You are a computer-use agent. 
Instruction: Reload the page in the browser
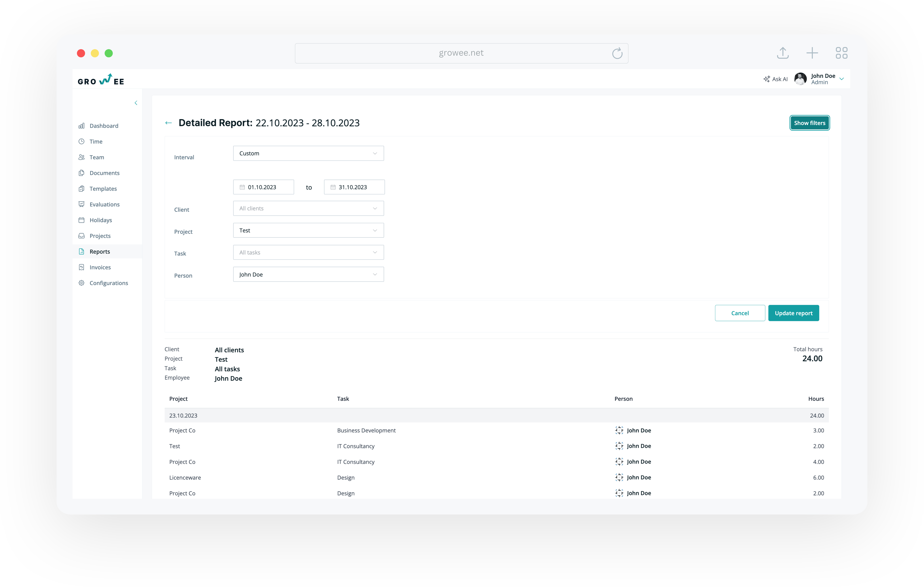pyautogui.click(x=617, y=53)
